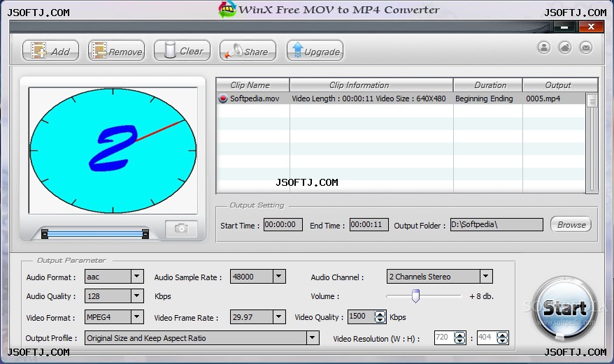
Task: Open the Audio Channel dropdown
Action: point(486,277)
